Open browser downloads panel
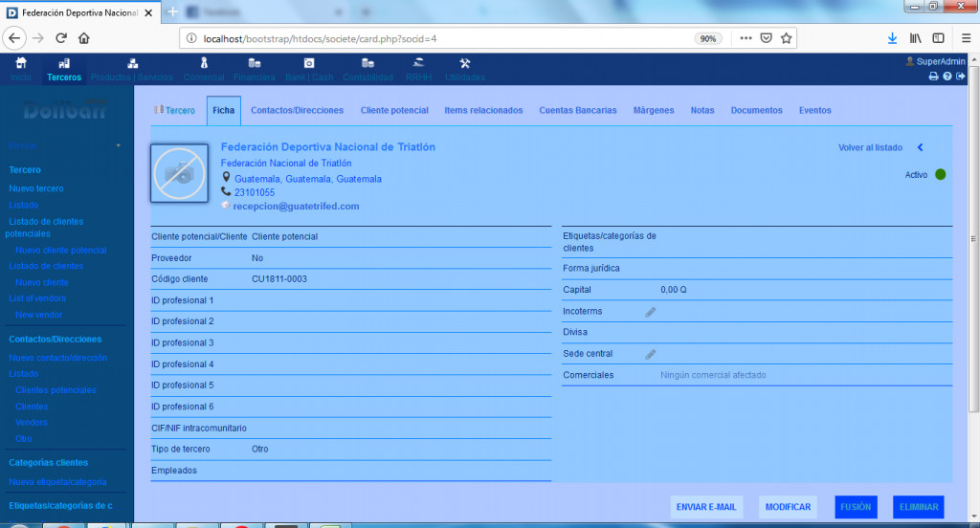Image resolution: width=980 pixels, height=528 pixels. pos(893,38)
